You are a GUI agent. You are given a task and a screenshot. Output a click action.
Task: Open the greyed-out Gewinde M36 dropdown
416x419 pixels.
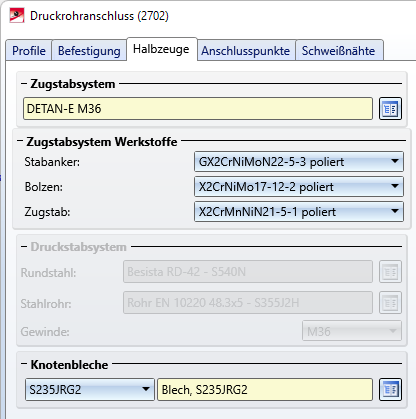pos(352,331)
